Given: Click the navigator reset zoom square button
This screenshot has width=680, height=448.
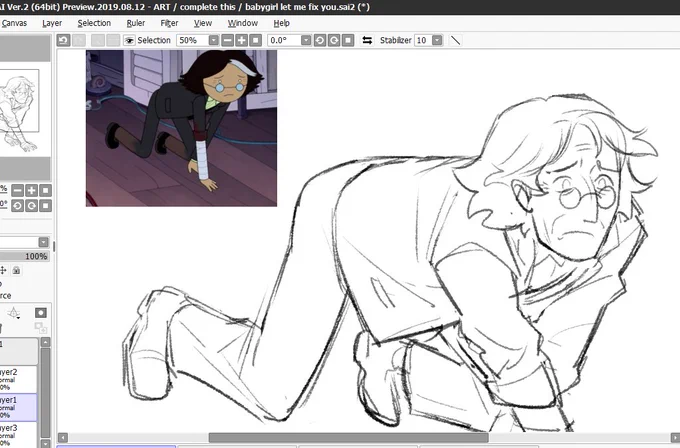Looking at the screenshot, I should (46, 190).
